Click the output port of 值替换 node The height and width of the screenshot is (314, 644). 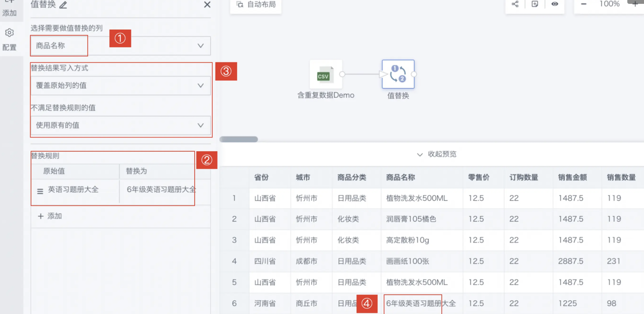414,74
